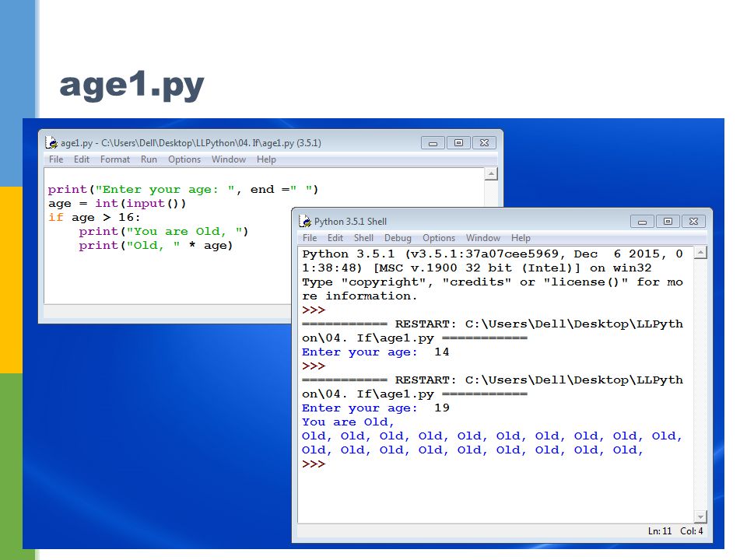Click 'Ln: 11' status bar entry
The width and height of the screenshot is (747, 560).
pyautogui.click(x=660, y=531)
